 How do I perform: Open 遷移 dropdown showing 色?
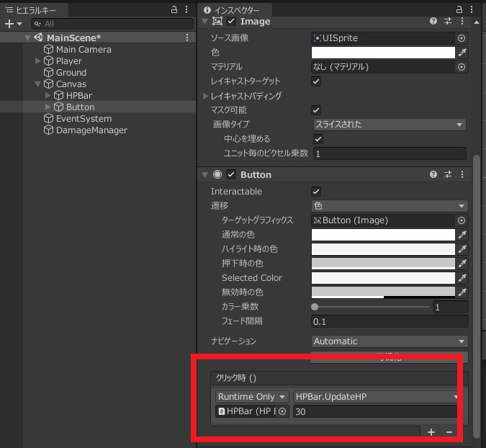pyautogui.click(x=390, y=206)
